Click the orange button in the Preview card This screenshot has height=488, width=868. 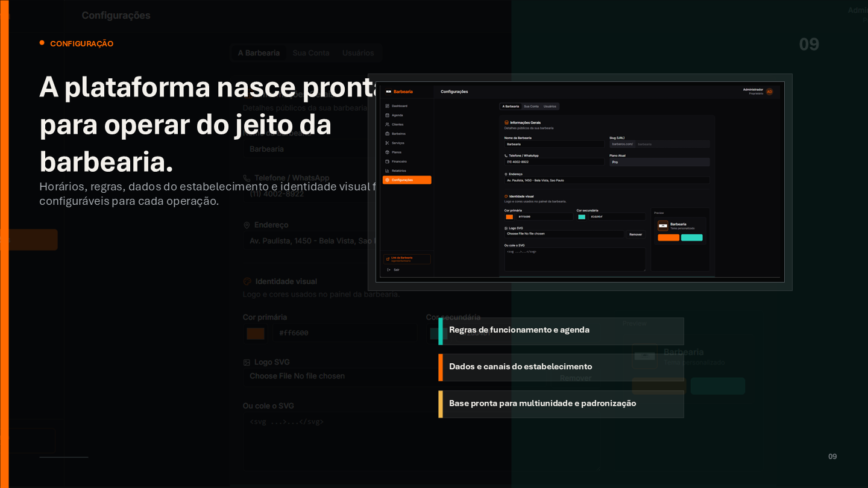[x=668, y=237]
